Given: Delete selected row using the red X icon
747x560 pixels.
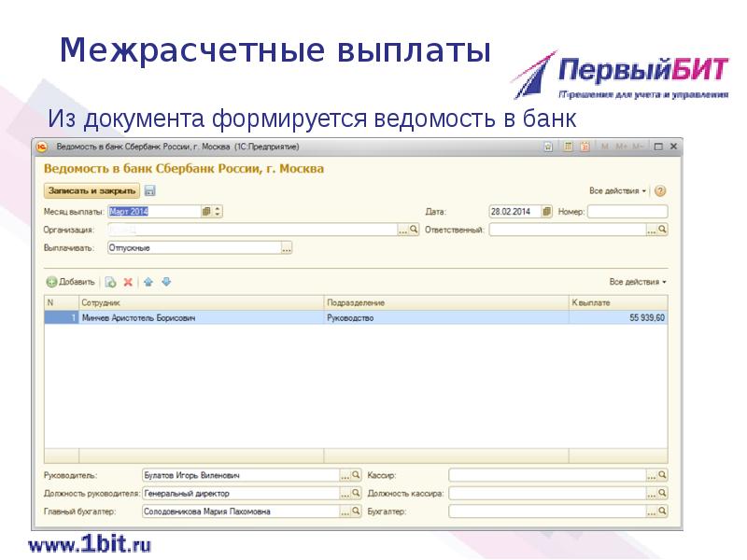Looking at the screenshot, I should (126, 283).
